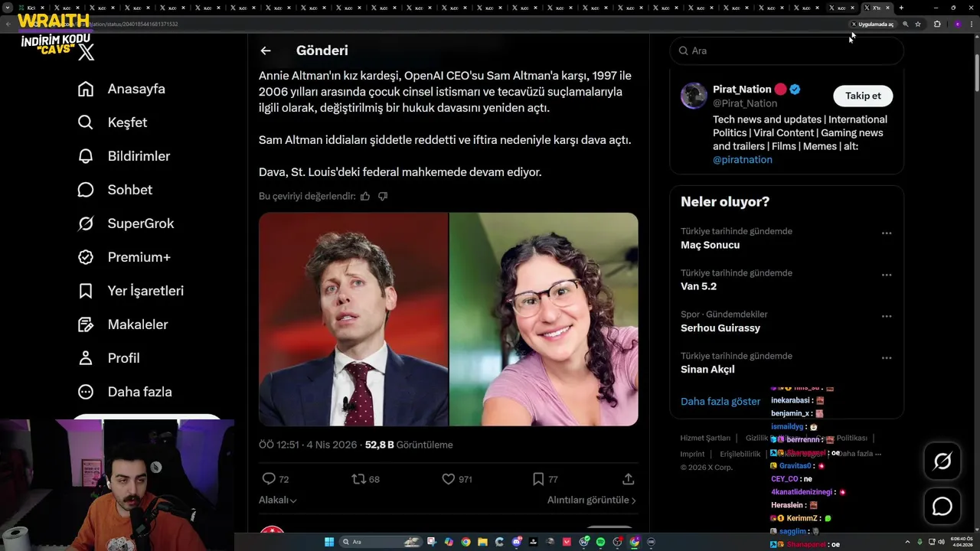Viewport: 980px width, 551px height.
Task: Open Keşfet explore magnifier in sidebar
Action: (x=86, y=122)
